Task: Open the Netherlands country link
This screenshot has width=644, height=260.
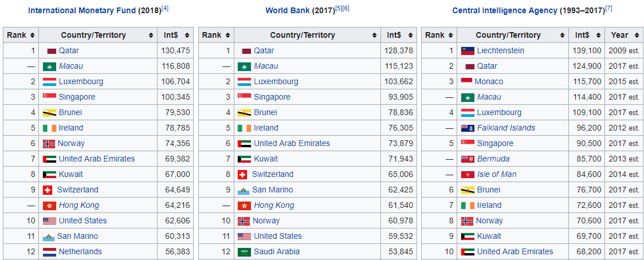Action: (x=80, y=251)
